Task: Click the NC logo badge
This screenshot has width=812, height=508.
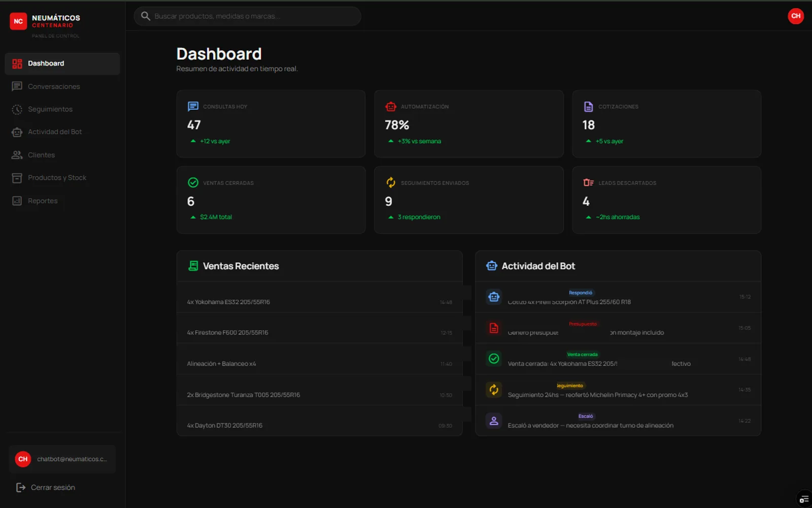Action: 18,21
